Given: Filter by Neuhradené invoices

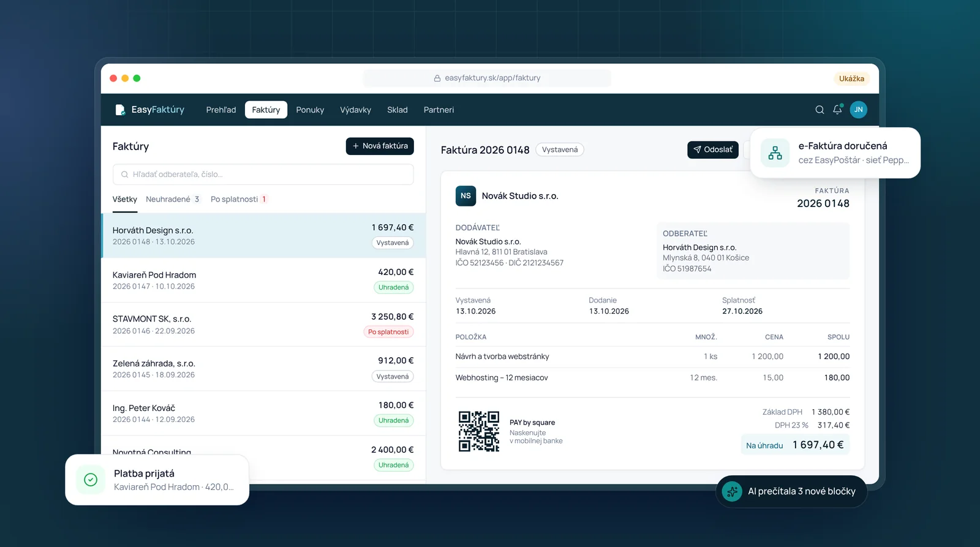Looking at the screenshot, I should point(173,200).
